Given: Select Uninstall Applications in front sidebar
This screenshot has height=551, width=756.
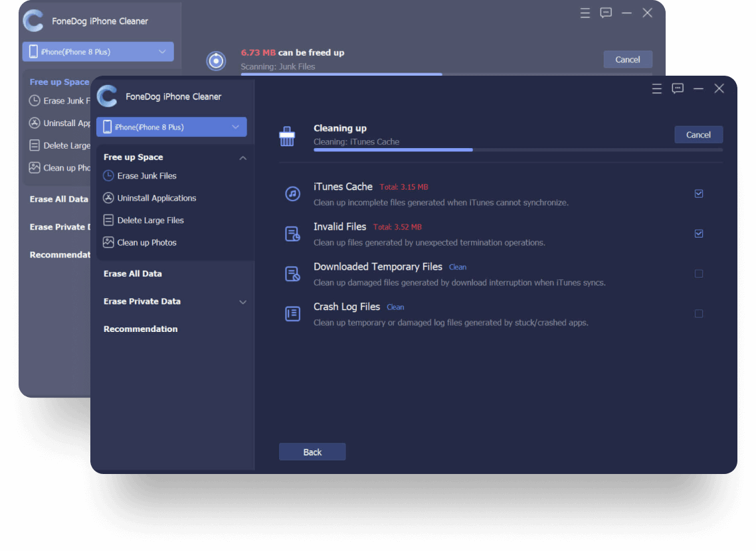Looking at the screenshot, I should [157, 198].
